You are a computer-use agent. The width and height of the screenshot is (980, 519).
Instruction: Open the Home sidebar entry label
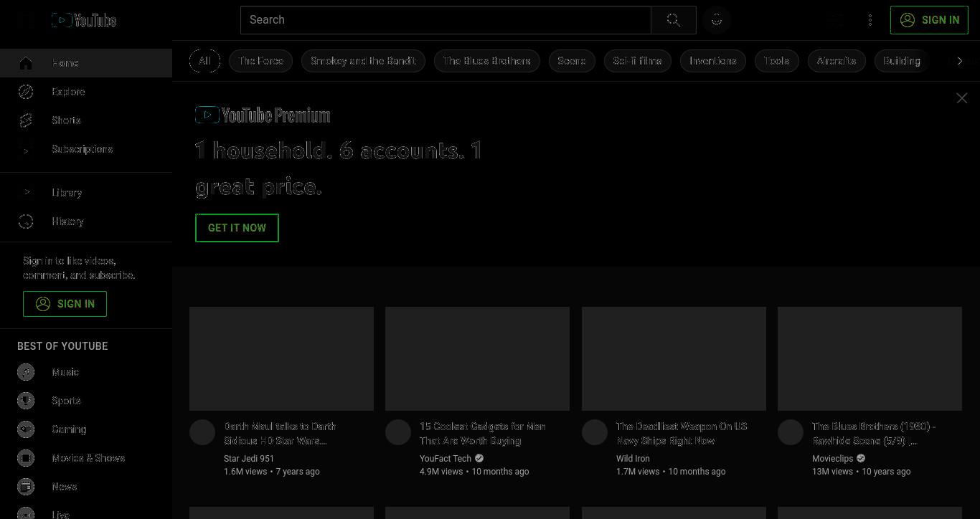[x=65, y=63]
